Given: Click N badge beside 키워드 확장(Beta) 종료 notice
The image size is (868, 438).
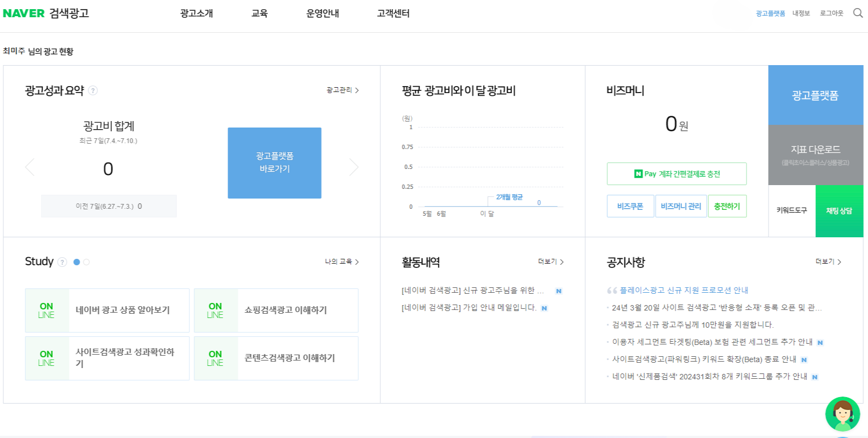Looking at the screenshot, I should pyautogui.click(x=804, y=360).
